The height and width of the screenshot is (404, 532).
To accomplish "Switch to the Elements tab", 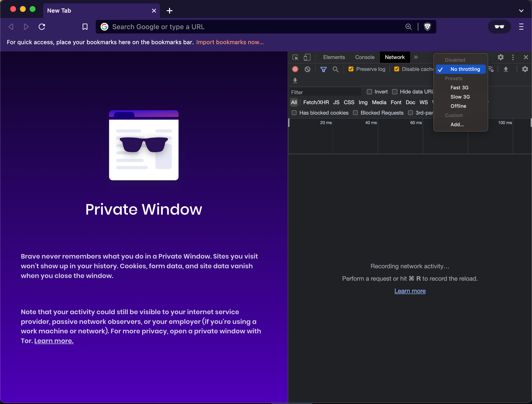I will (x=334, y=57).
